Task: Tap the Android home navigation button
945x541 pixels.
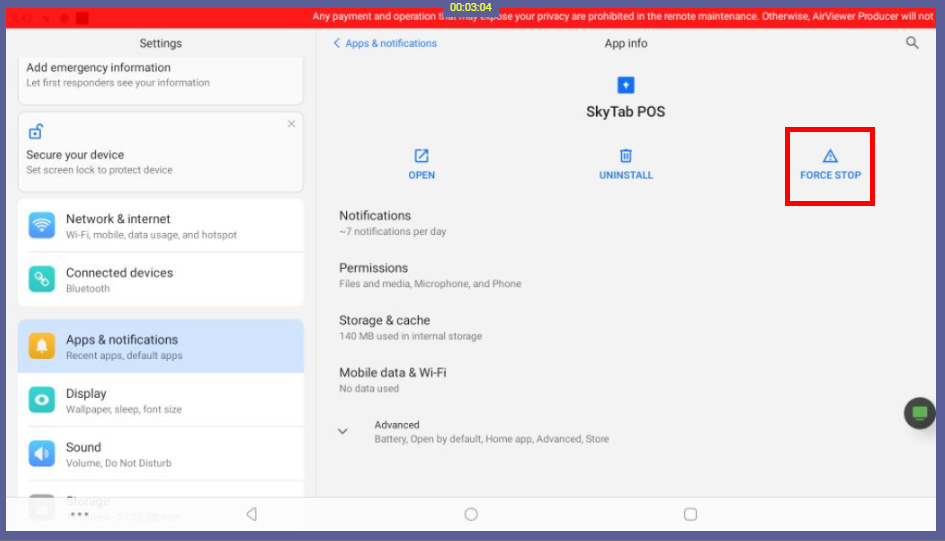Action: [471, 514]
